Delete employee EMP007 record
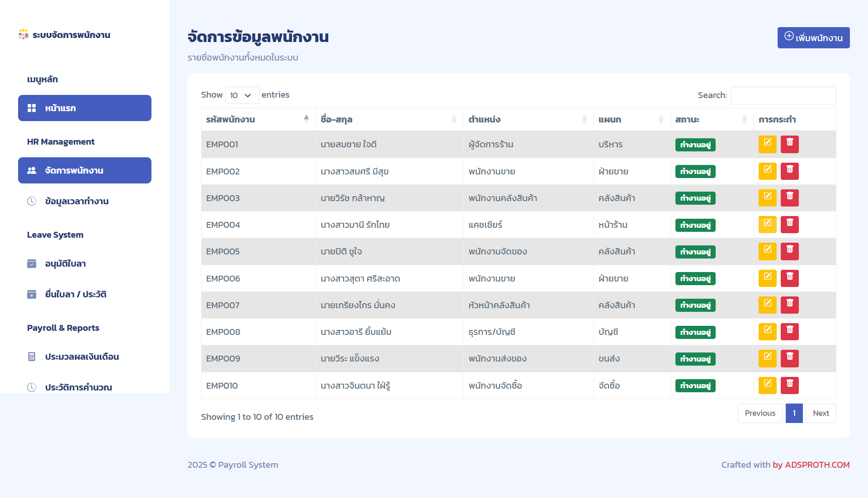Image resolution: width=868 pixels, height=498 pixels. coord(789,305)
